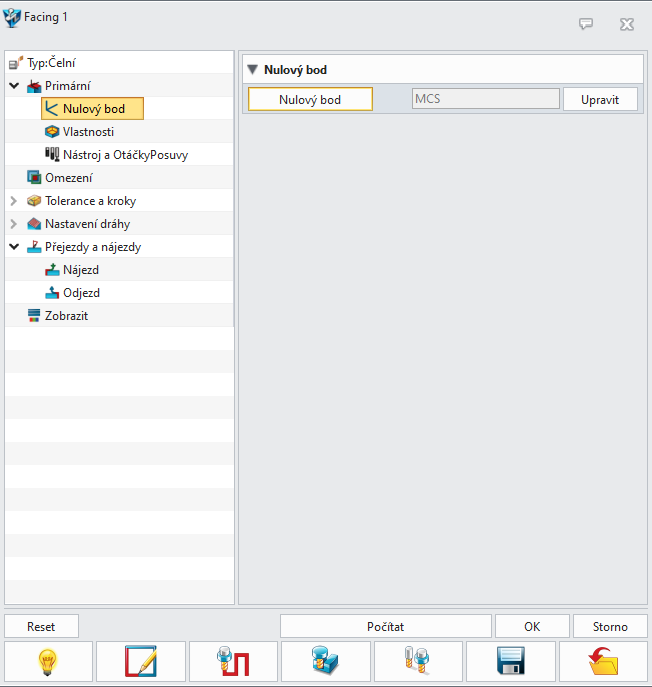652x687 pixels.
Task: Click the Počítat button
Action: 386,627
